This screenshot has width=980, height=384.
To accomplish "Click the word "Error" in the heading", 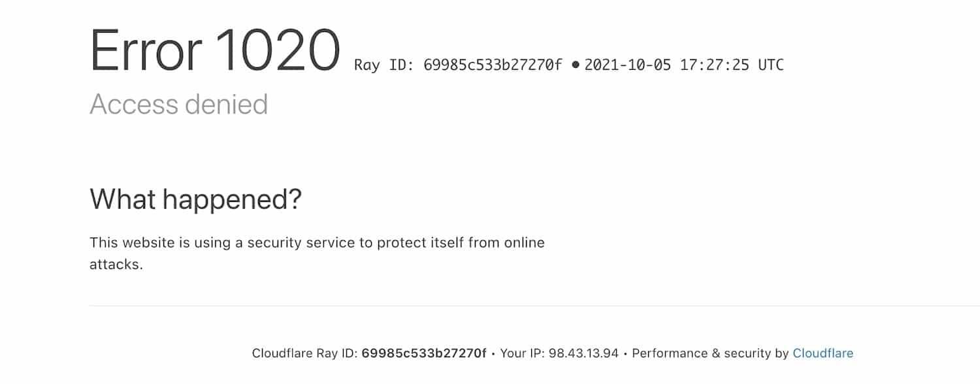I will click(x=145, y=51).
